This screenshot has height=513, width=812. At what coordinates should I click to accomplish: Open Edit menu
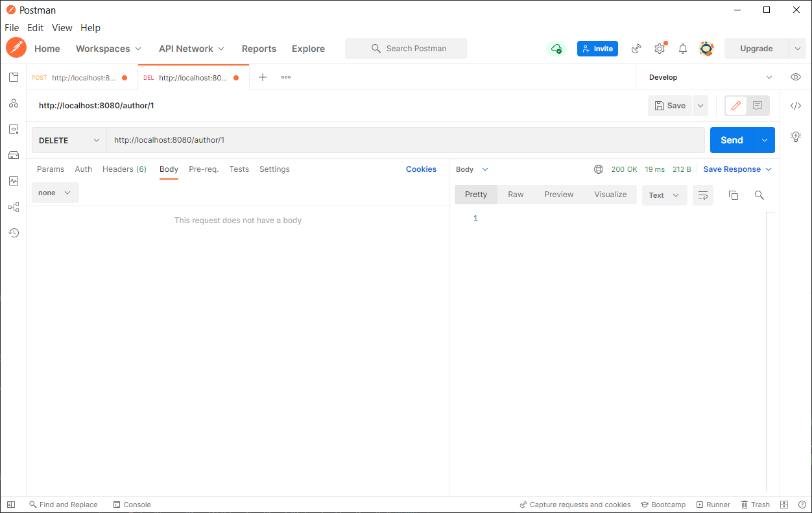(35, 28)
